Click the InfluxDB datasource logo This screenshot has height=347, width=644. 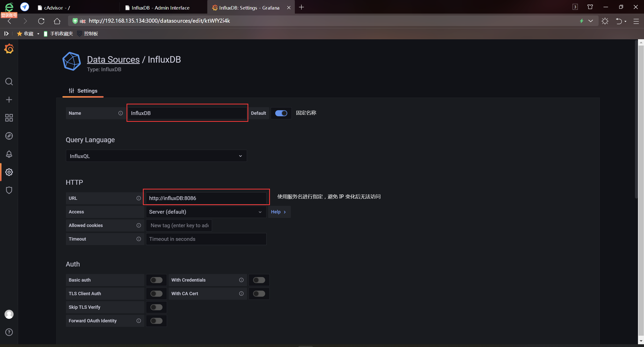[x=72, y=61]
